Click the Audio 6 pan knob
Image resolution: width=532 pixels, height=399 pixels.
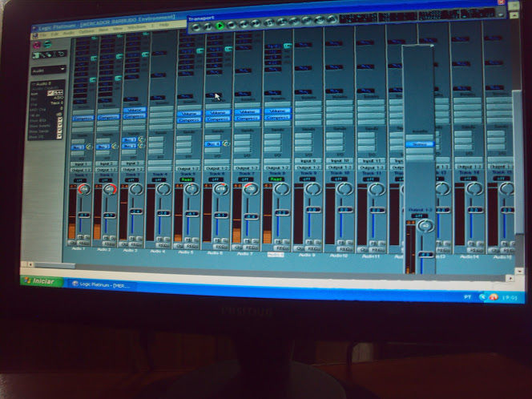click(221, 189)
